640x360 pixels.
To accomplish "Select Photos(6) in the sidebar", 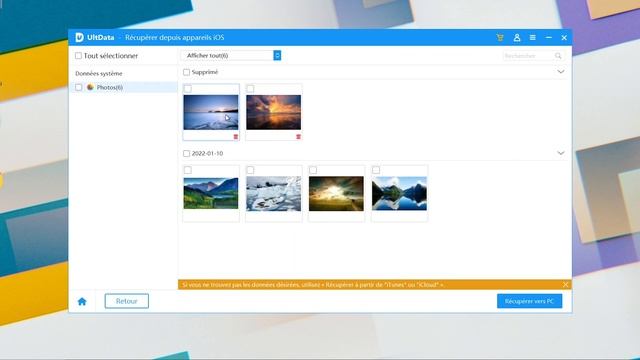I will click(123, 87).
